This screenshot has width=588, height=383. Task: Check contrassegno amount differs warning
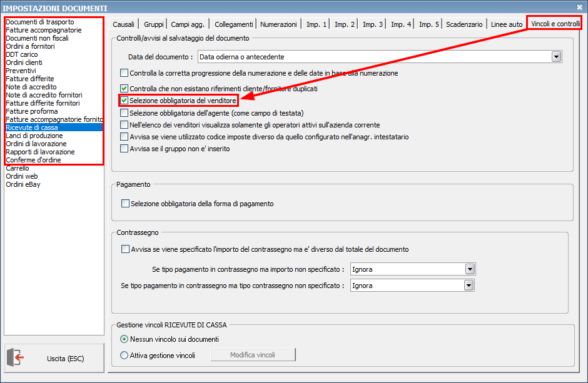pos(125,249)
